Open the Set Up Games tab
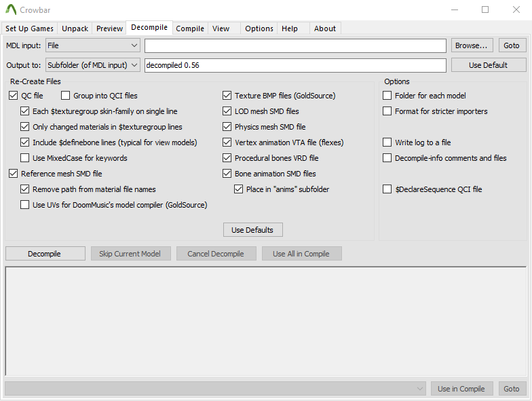This screenshot has width=532, height=401. pos(30,28)
